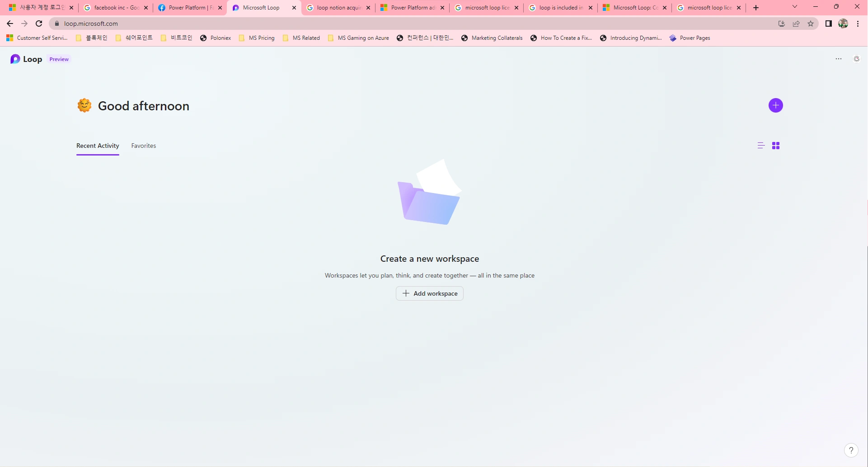Screen dimensions: 868x467
Task: Open the Power Pages bookmark
Action: click(x=690, y=38)
